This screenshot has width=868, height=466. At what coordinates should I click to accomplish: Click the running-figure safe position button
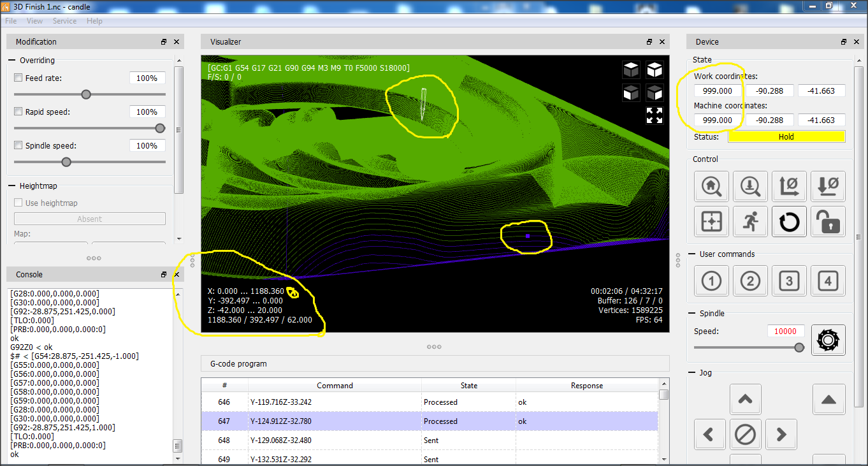[x=750, y=222]
